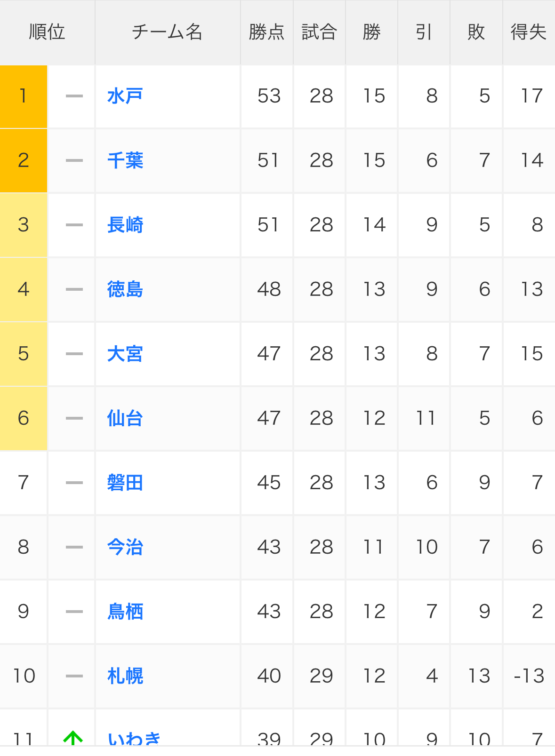Go to 大宮 team details

pyautogui.click(x=125, y=354)
